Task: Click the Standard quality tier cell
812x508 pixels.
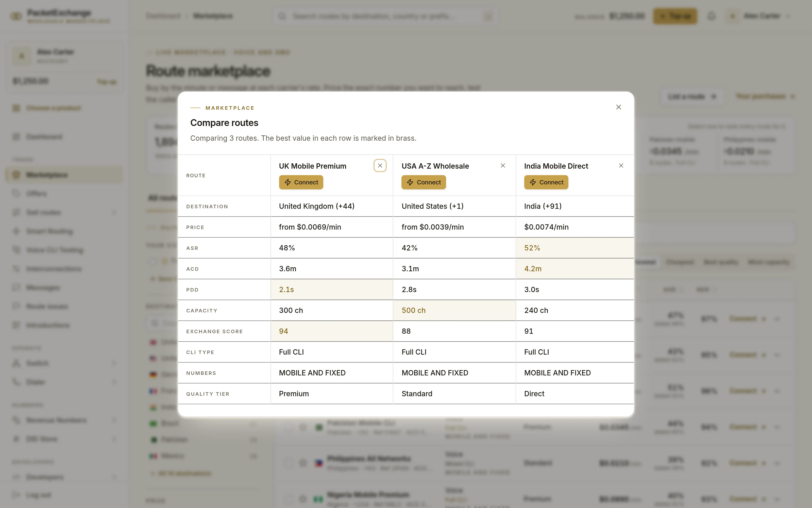Action: [x=454, y=393]
